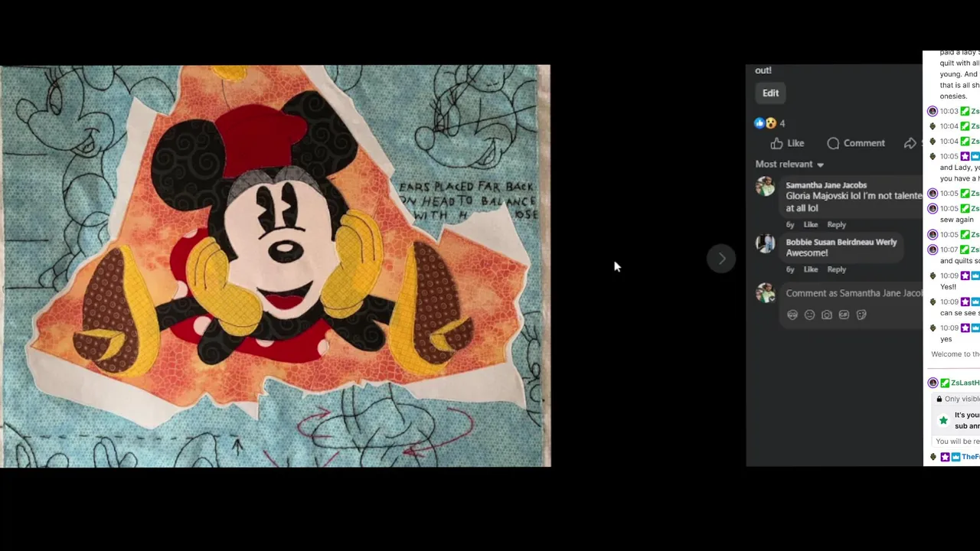Click Samantha Jane Jacobs' comment avatar
Viewport: 980px width, 551px height.
pos(765,187)
